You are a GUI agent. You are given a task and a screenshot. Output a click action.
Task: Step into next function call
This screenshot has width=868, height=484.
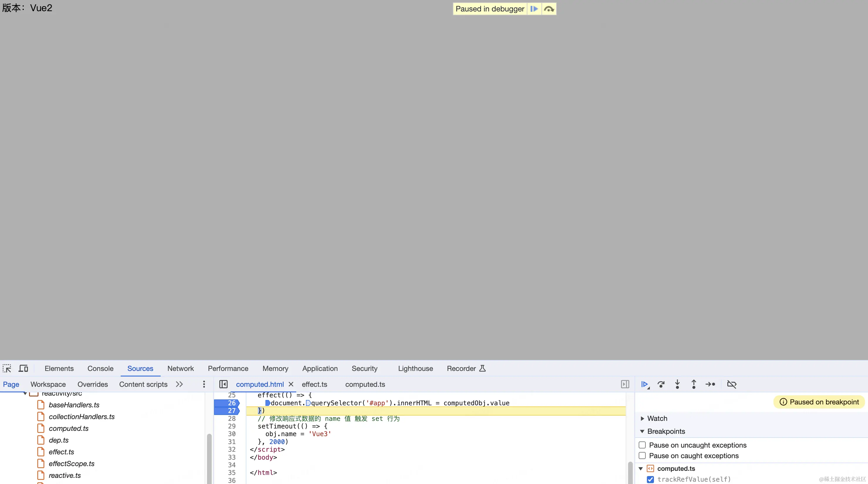tap(677, 384)
